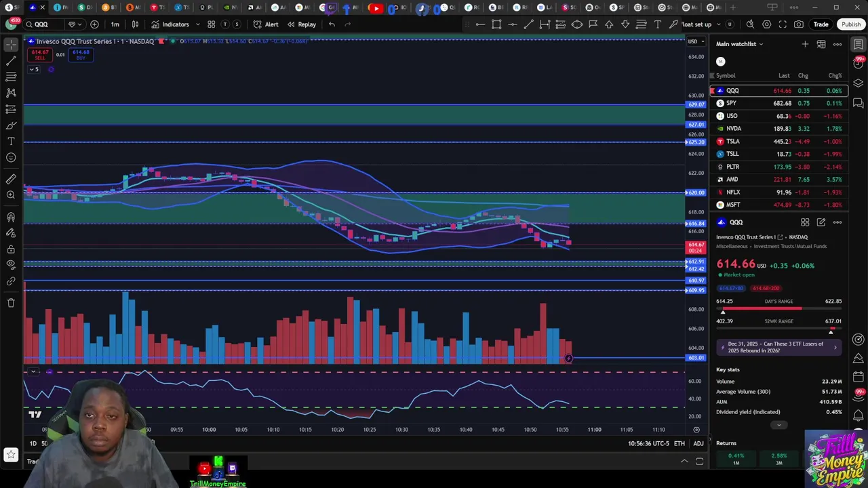Click the red 614.67 SELL button

click(39, 55)
